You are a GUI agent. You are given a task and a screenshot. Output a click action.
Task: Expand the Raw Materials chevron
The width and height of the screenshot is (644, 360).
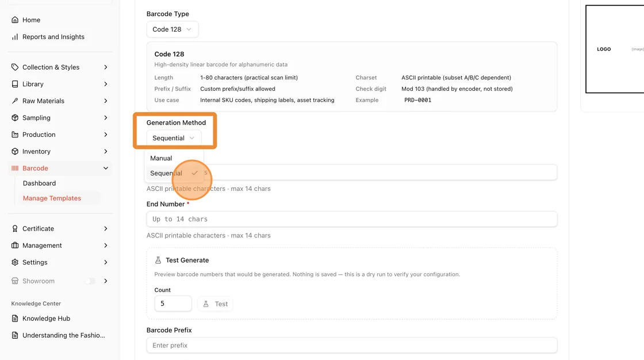(x=106, y=101)
